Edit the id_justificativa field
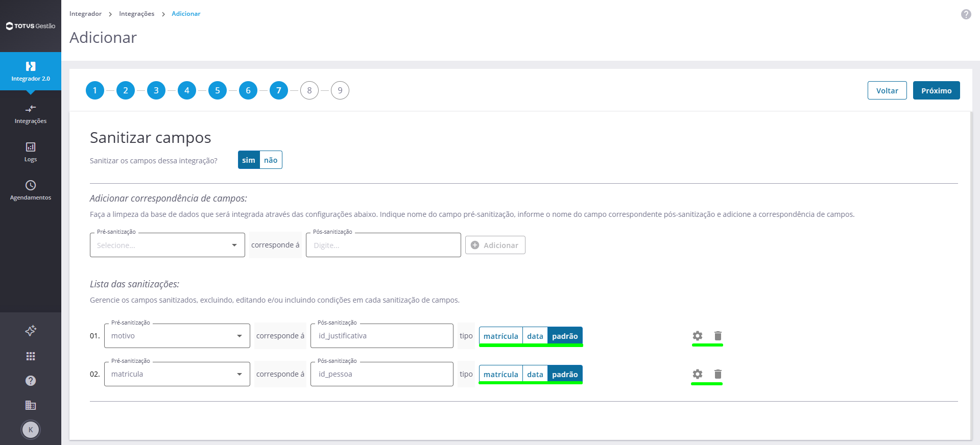Image resolution: width=980 pixels, height=445 pixels. (x=382, y=336)
